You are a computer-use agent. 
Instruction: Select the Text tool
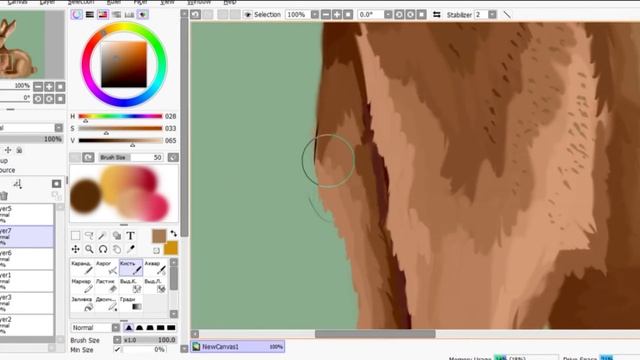tap(130, 236)
